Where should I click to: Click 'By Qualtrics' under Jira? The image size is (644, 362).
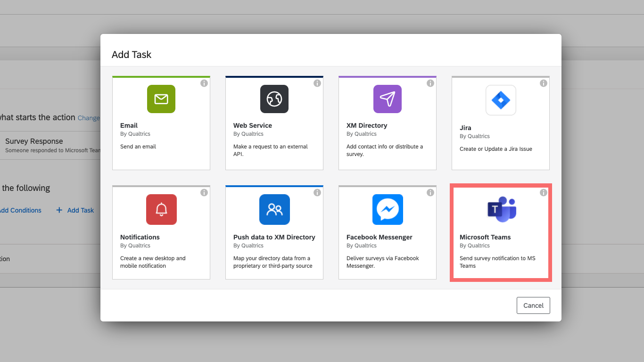tap(475, 136)
